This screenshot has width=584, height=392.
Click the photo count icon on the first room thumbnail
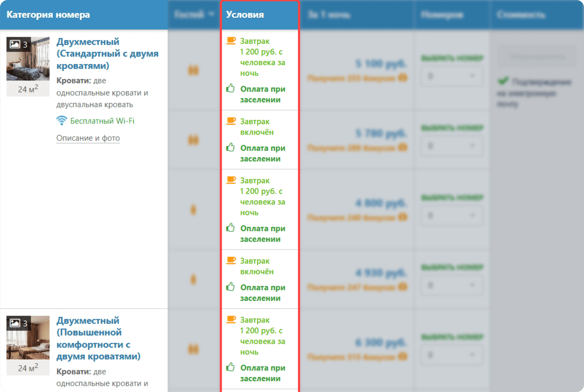(x=15, y=44)
